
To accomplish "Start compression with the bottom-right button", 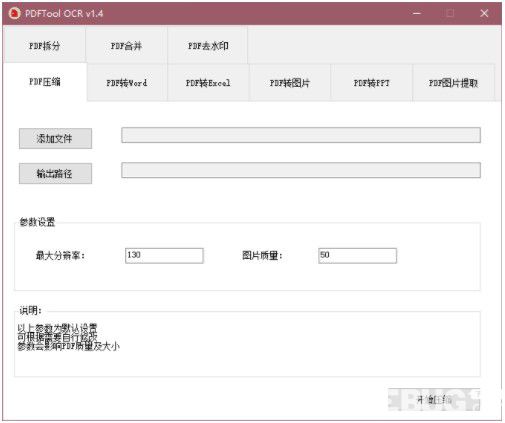I will tap(434, 399).
